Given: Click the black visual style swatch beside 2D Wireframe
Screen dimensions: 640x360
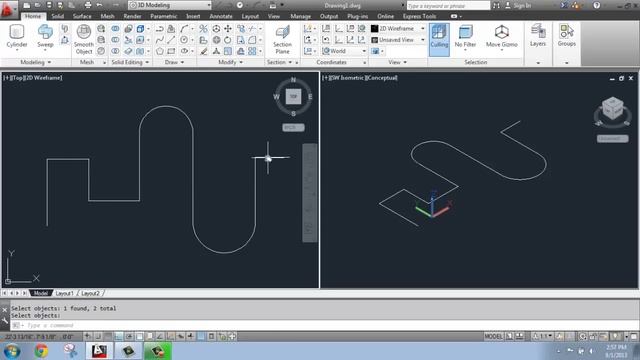Looking at the screenshot, I should click(374, 29).
